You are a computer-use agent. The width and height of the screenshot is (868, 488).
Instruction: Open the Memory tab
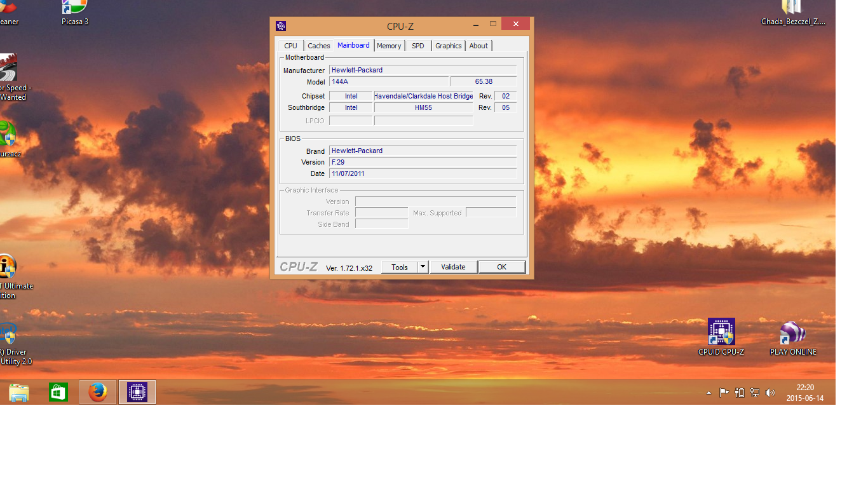pyautogui.click(x=389, y=46)
